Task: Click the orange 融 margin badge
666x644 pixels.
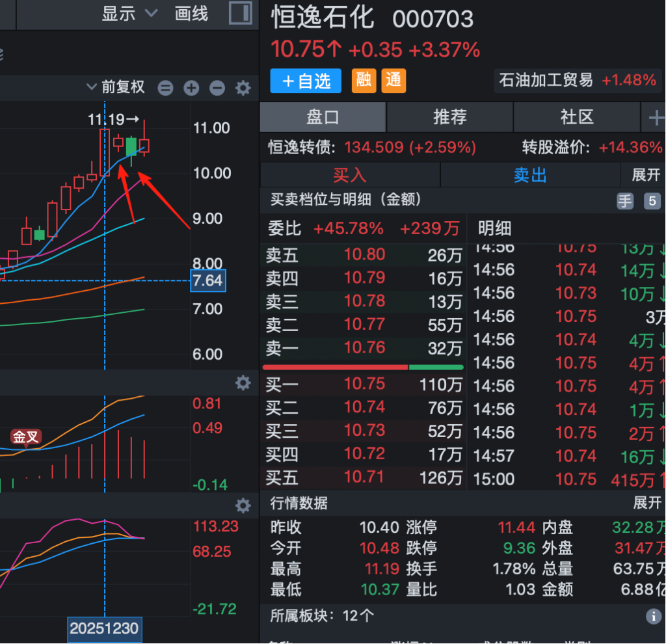Action: point(364,80)
